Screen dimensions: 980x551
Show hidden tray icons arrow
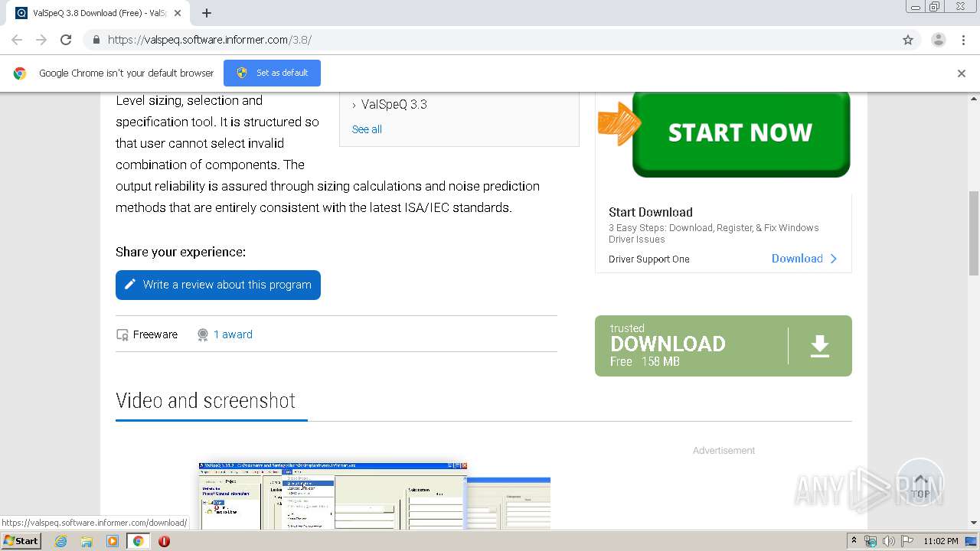pos(854,541)
